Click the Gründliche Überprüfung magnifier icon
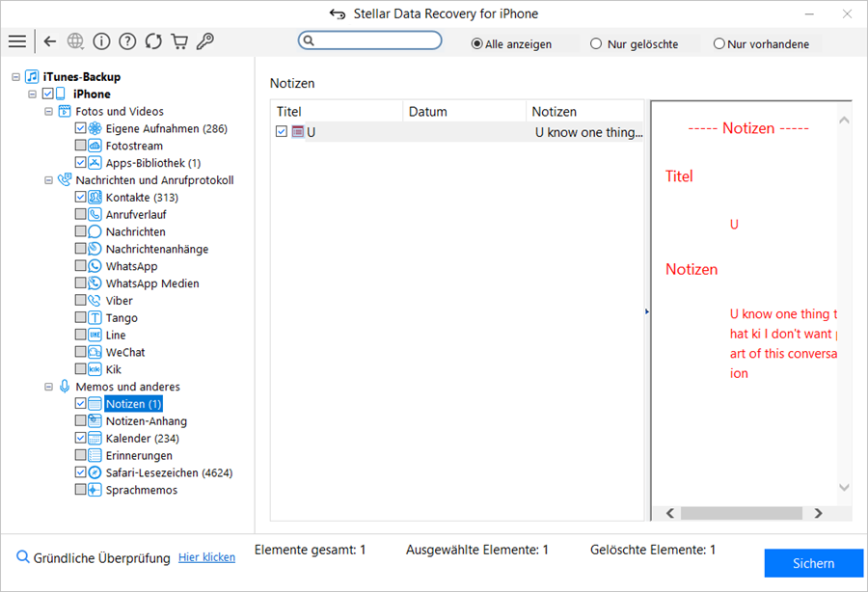Screen dimensions: 868x592 pos(23,556)
